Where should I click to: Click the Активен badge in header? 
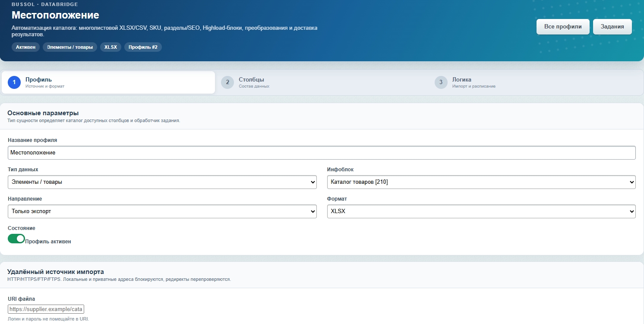[26, 47]
